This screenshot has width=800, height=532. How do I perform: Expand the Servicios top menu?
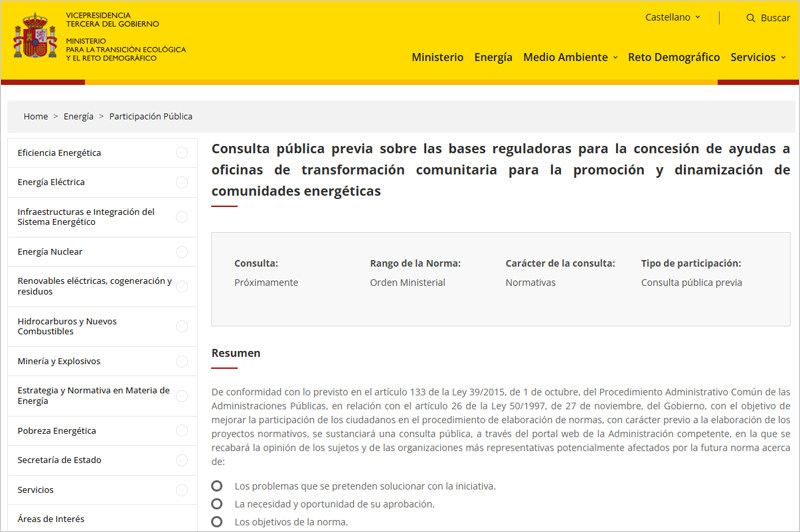point(758,57)
